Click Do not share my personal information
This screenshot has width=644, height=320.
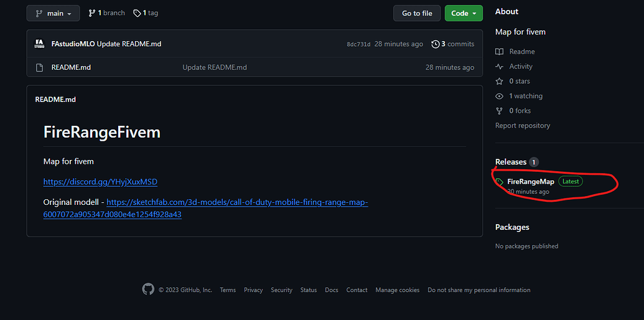click(479, 290)
